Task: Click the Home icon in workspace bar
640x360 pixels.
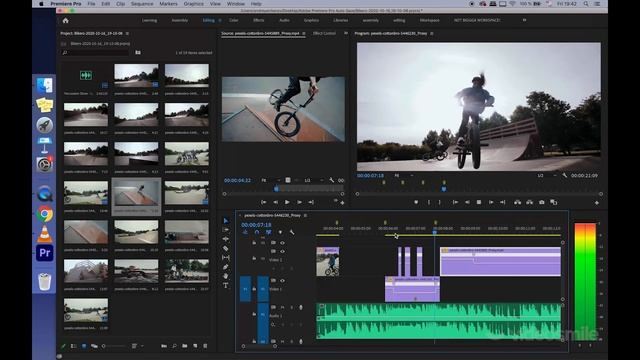Action: click(66, 20)
